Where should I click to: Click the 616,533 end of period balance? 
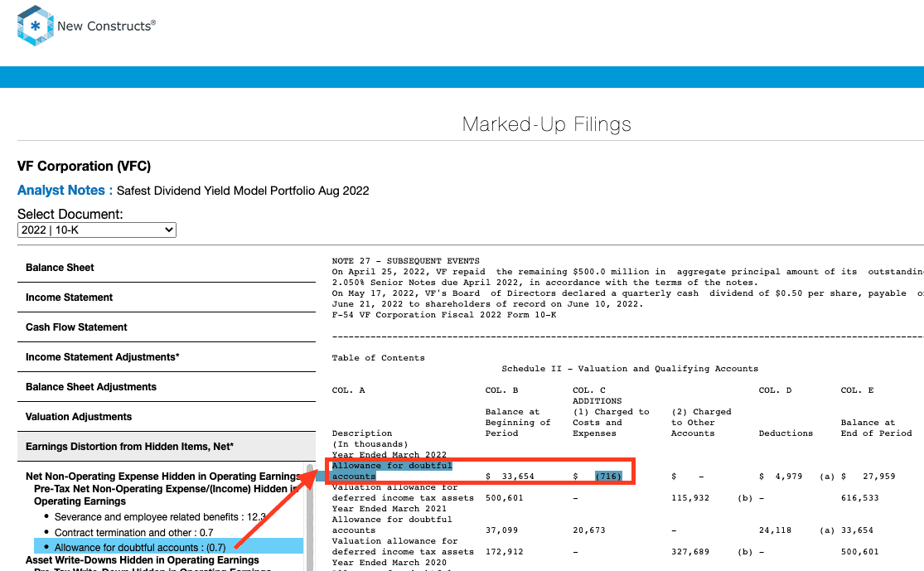pos(859,498)
